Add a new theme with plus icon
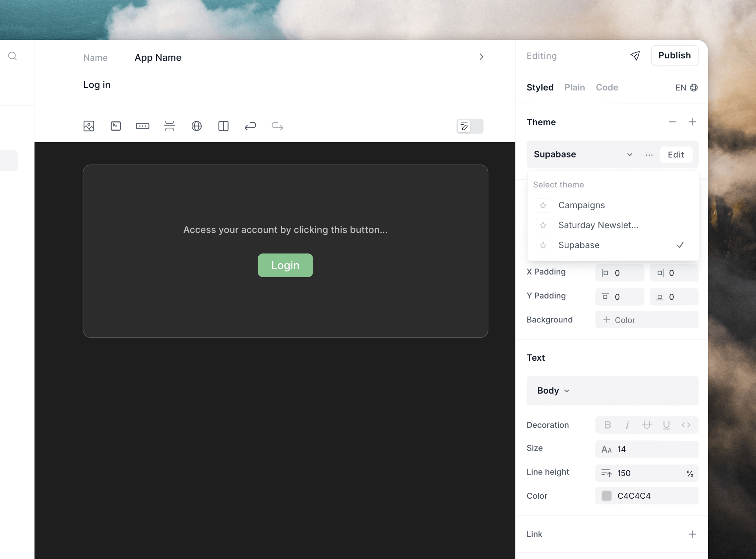 coord(692,122)
